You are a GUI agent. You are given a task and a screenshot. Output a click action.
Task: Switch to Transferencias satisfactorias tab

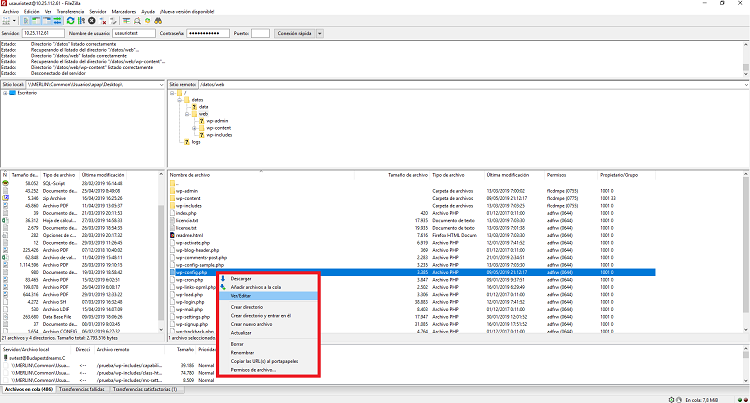(x=145, y=390)
